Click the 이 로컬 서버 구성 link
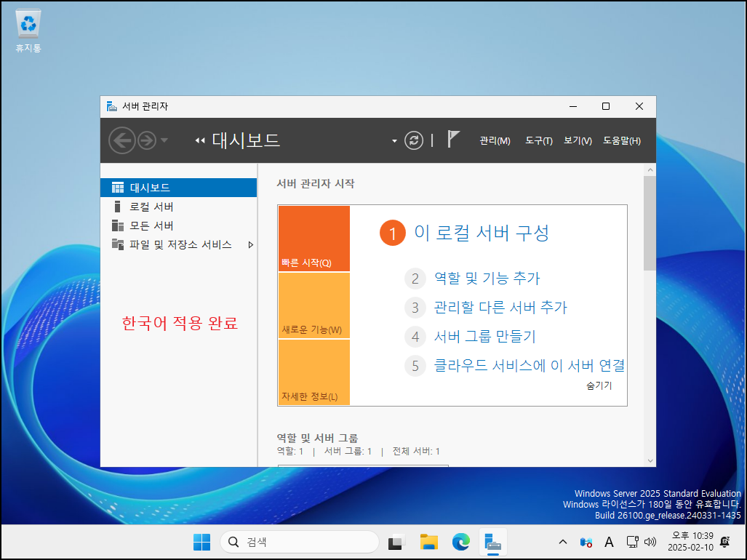The image size is (747, 560). [482, 233]
